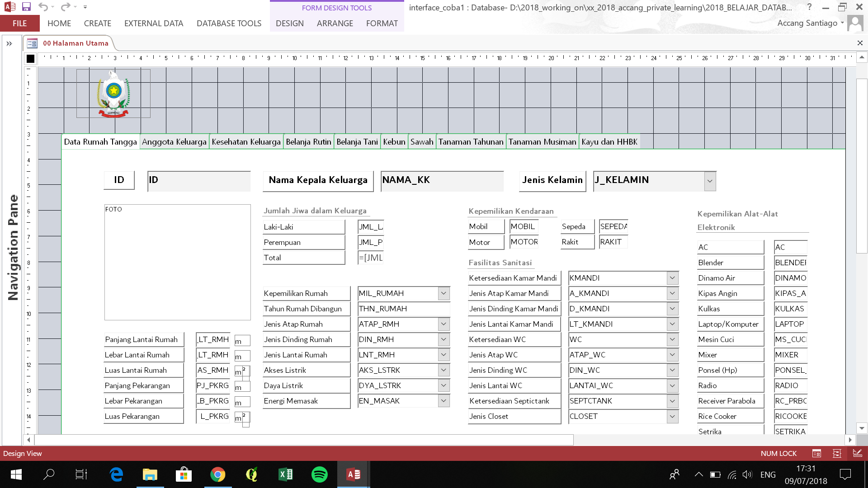Open Google Chrome from taskbar
868x488 pixels.
click(218, 474)
